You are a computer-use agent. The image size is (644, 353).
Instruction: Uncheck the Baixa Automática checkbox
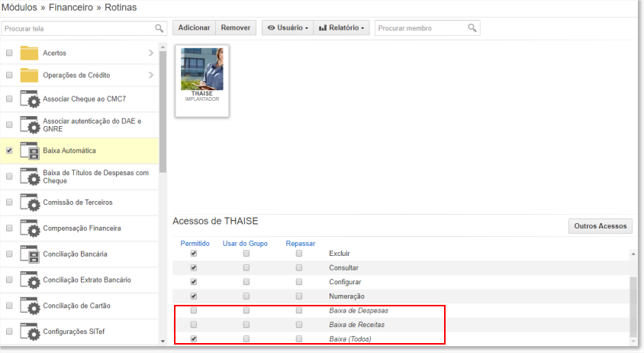pos(9,151)
